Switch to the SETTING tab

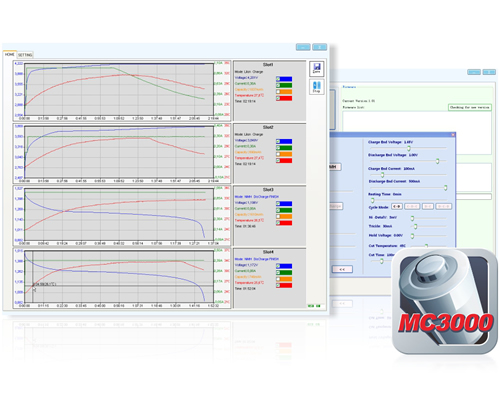point(25,55)
